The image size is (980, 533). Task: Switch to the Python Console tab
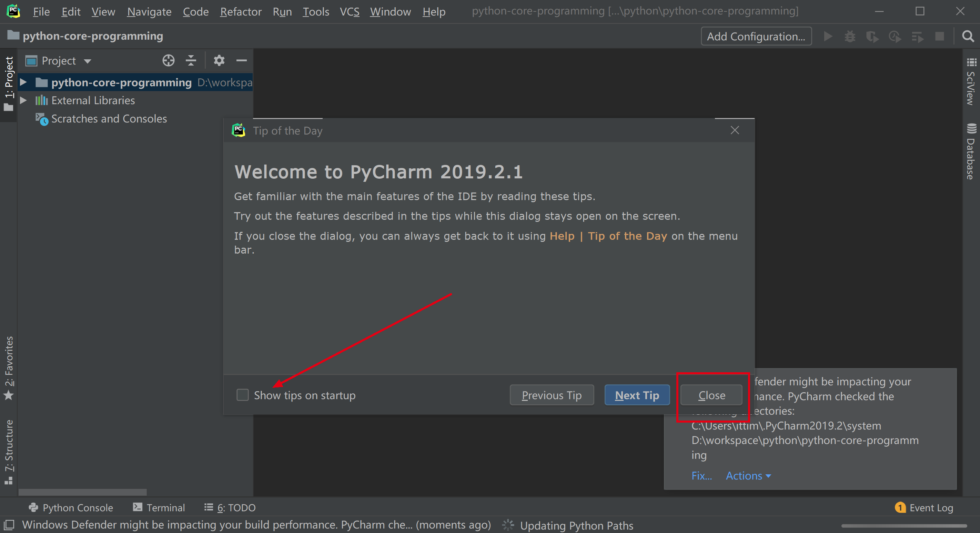tap(70, 507)
